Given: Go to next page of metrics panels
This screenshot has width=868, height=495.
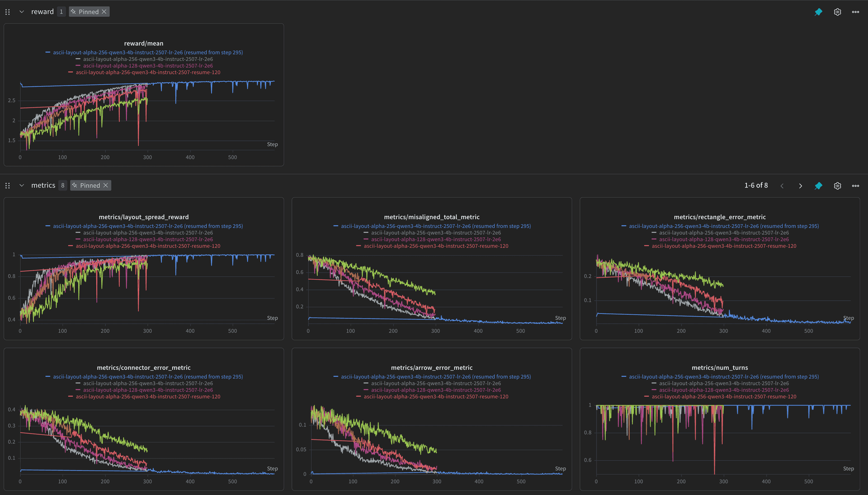Looking at the screenshot, I should click(800, 186).
